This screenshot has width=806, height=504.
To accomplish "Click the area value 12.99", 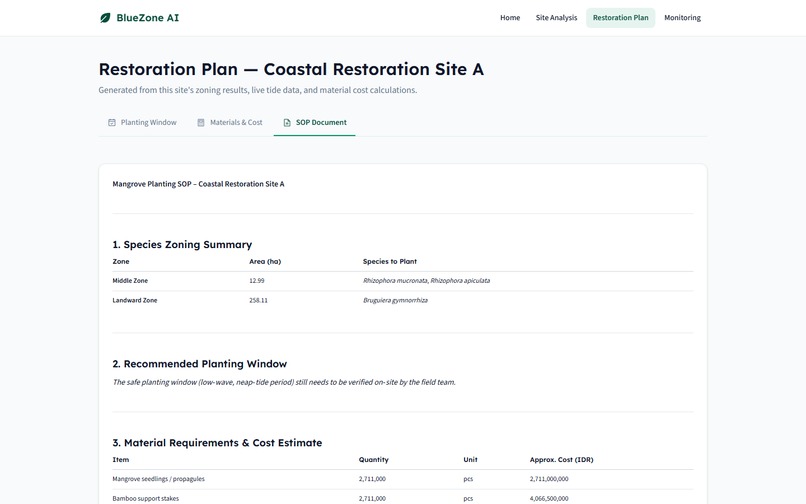I will [257, 281].
